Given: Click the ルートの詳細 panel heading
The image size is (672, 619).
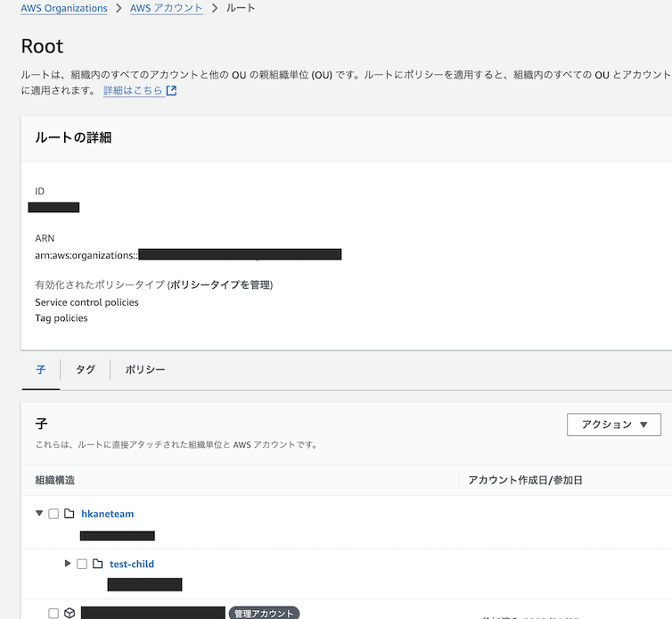Looking at the screenshot, I should pyautogui.click(x=73, y=137).
